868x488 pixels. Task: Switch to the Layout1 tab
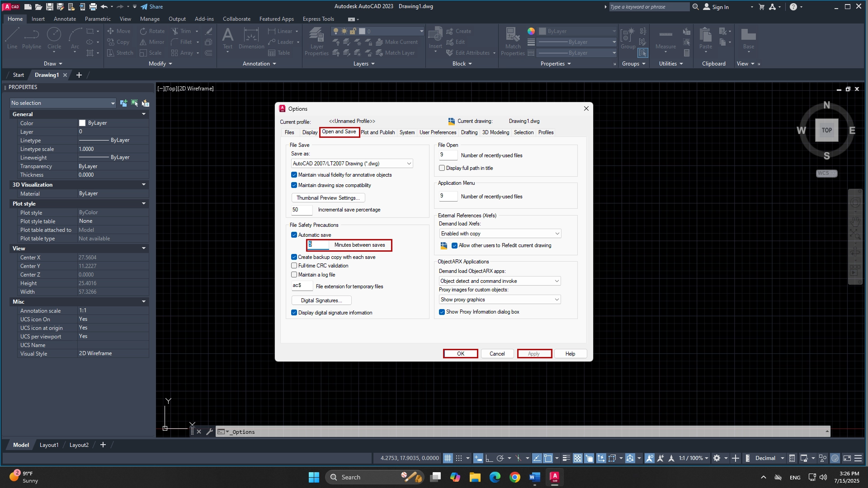(49, 445)
